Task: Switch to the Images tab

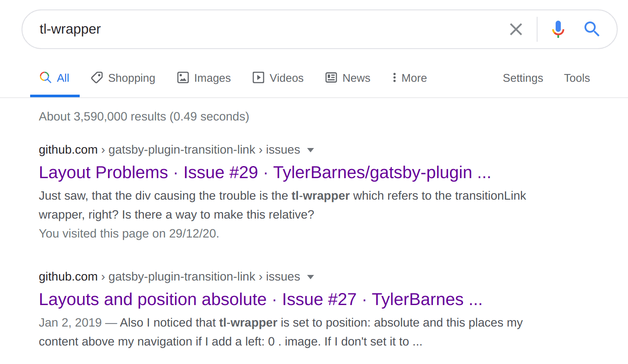Action: (x=204, y=78)
